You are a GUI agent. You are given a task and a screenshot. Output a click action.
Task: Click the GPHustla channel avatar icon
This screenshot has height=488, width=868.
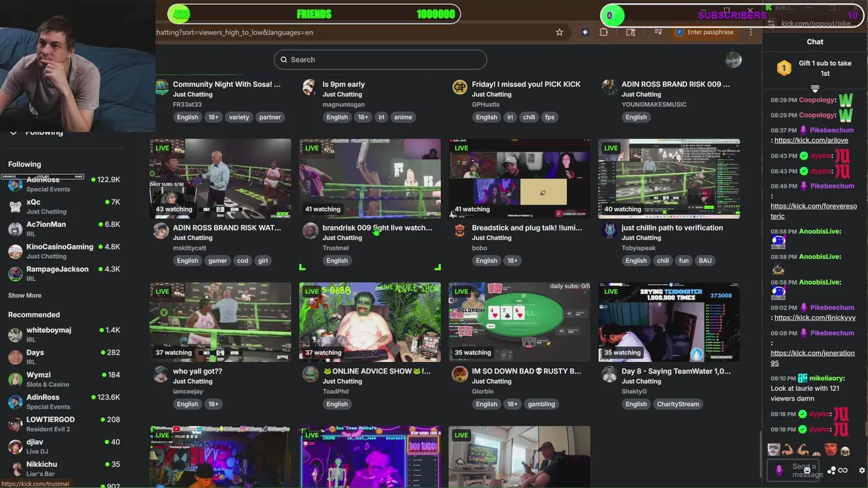point(460,87)
